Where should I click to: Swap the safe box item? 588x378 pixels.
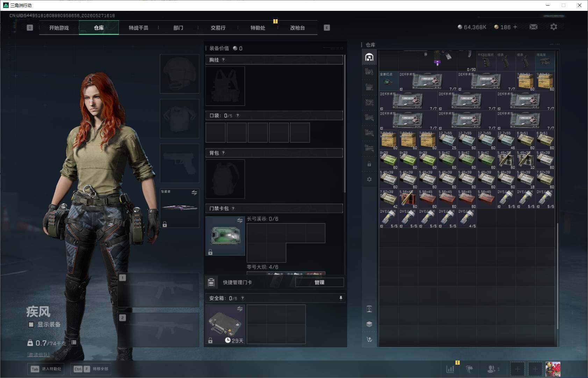[240, 309]
